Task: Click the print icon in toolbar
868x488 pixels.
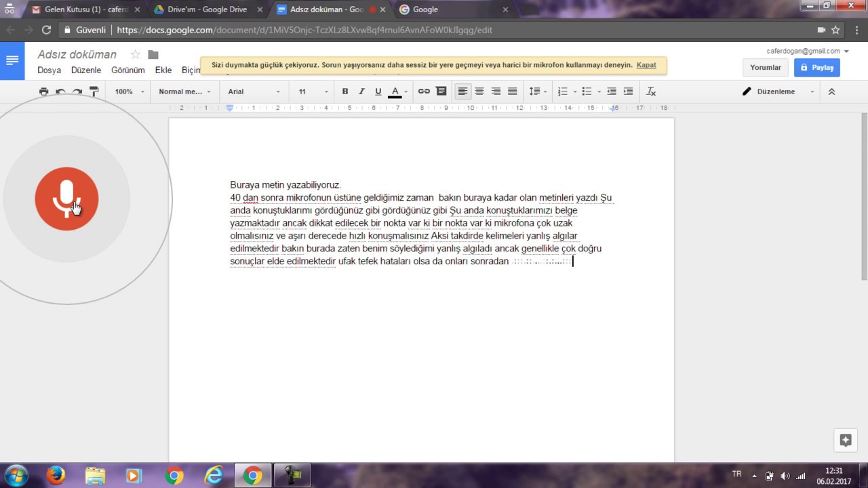Action: [44, 91]
